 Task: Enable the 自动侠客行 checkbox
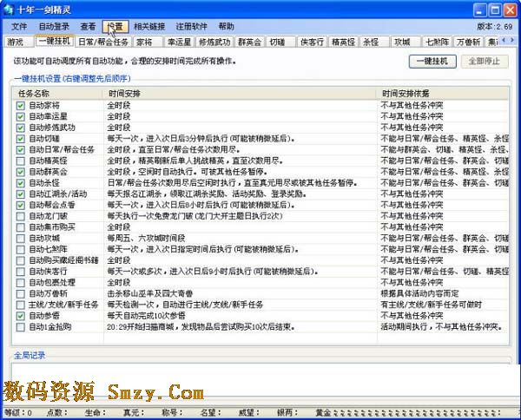coord(21,272)
